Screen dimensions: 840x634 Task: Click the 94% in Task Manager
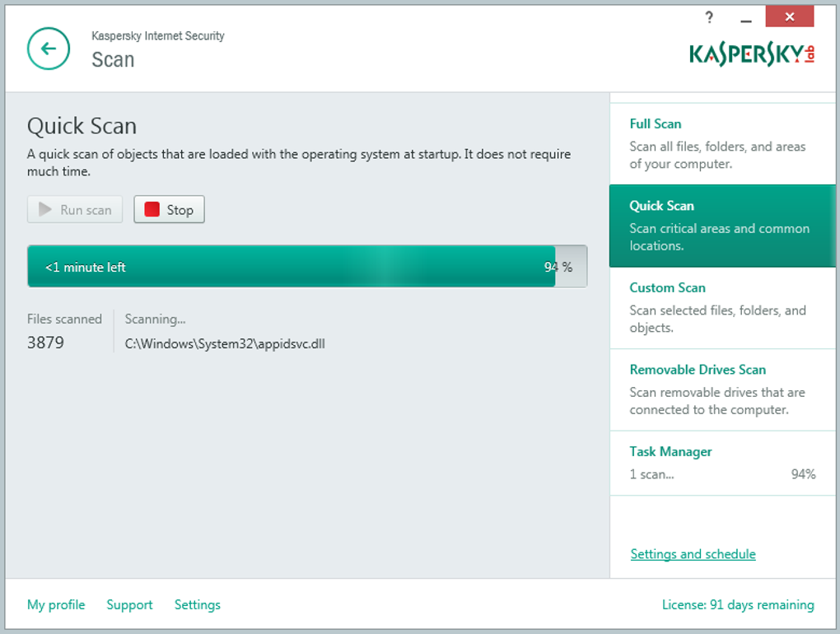(x=803, y=474)
